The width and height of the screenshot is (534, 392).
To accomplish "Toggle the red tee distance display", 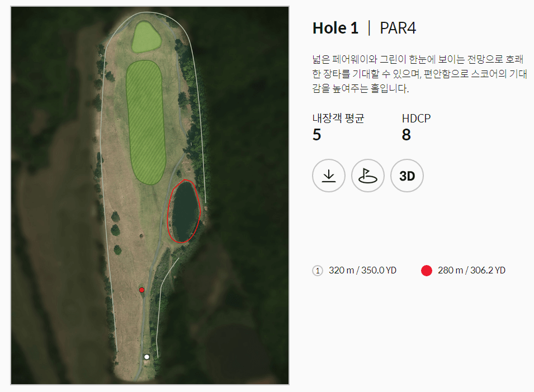I will (x=427, y=270).
